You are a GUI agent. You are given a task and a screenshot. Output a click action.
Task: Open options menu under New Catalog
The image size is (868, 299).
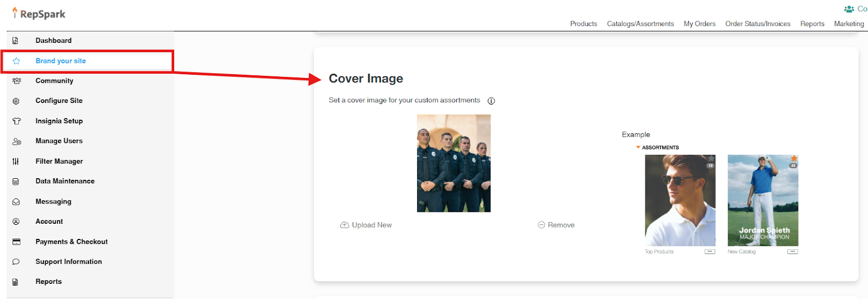(x=793, y=252)
